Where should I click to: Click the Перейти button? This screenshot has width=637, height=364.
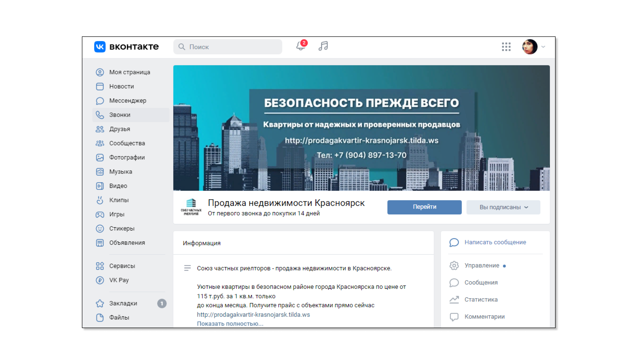(x=424, y=207)
